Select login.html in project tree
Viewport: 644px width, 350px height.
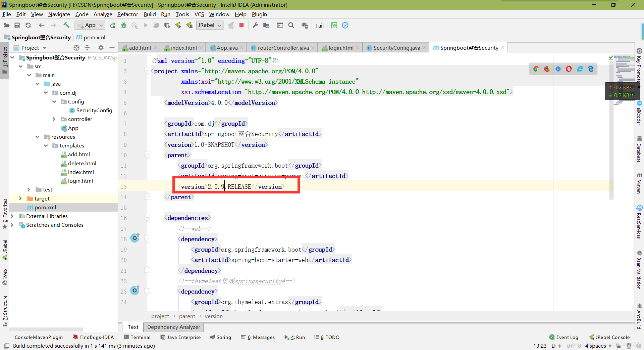coord(80,181)
